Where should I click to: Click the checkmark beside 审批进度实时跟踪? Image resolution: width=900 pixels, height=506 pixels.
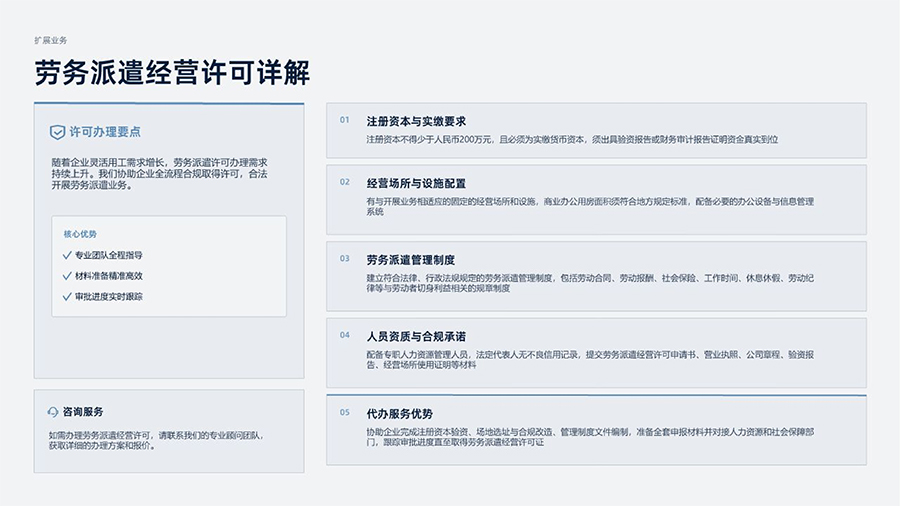(67, 297)
